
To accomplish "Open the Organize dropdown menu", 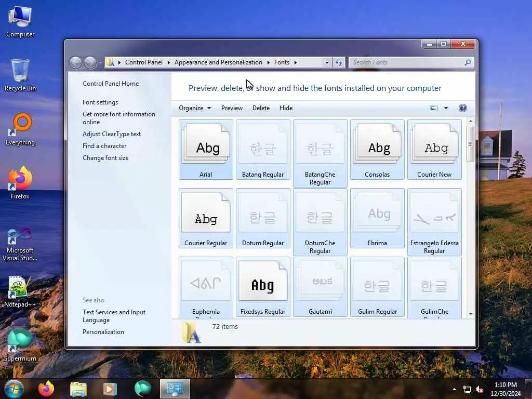I will [195, 108].
